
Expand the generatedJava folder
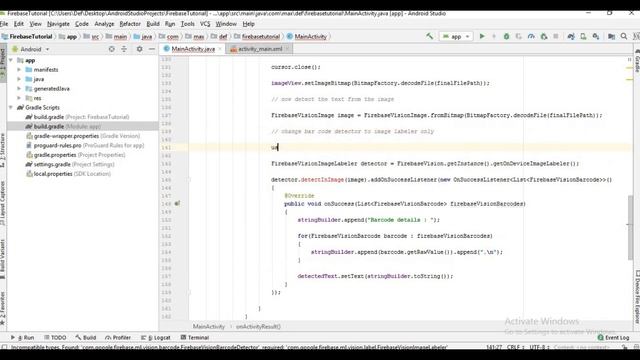[19, 89]
